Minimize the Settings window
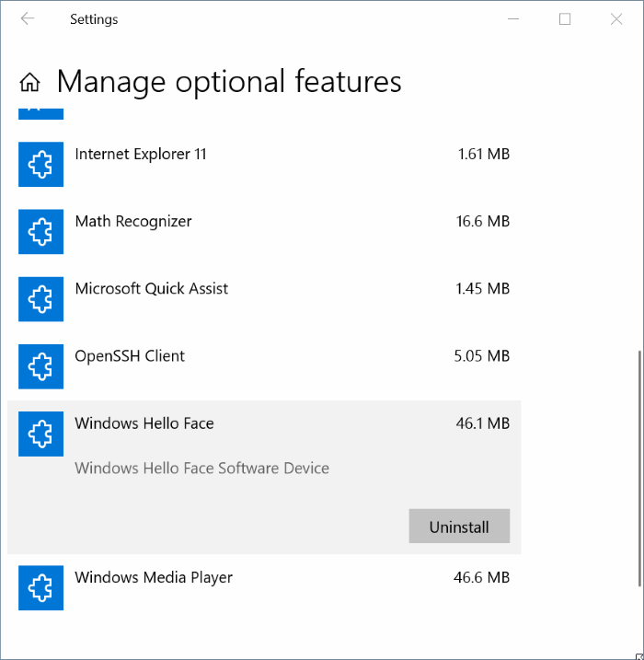This screenshot has height=660, width=644. click(x=513, y=19)
